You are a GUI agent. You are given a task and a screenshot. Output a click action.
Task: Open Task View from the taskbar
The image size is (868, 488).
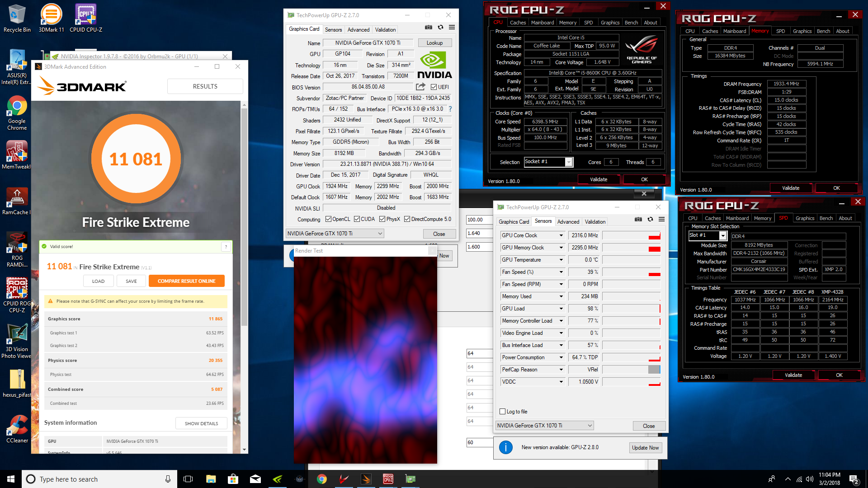189,479
